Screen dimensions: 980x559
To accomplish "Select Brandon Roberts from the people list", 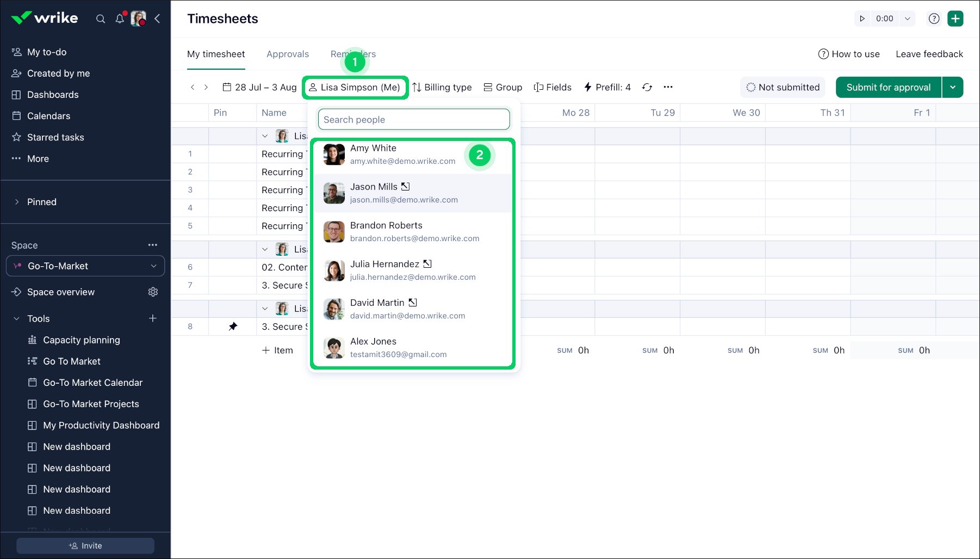I will point(414,232).
